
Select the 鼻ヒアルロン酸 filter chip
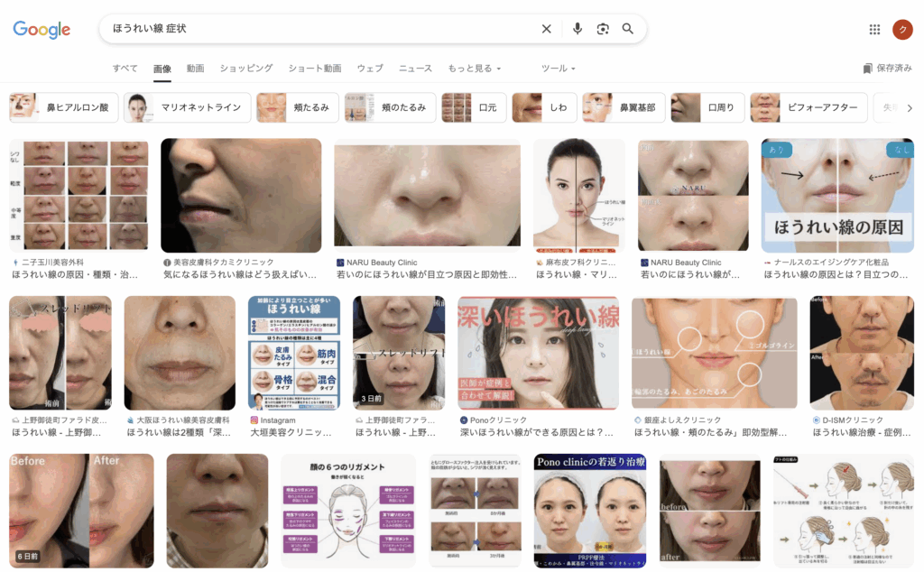64,107
